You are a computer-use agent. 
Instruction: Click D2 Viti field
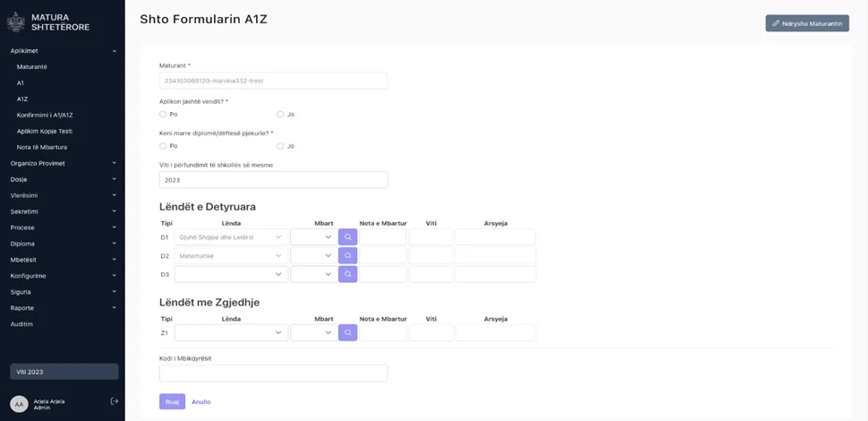tap(431, 256)
